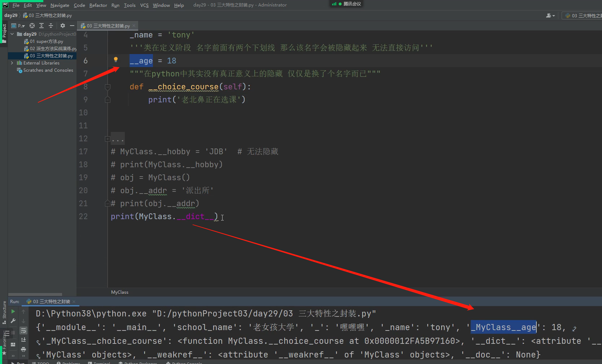This screenshot has width=602, height=364.
Task: Click the highlighted _MyClass__age text in console
Action: [x=504, y=327]
